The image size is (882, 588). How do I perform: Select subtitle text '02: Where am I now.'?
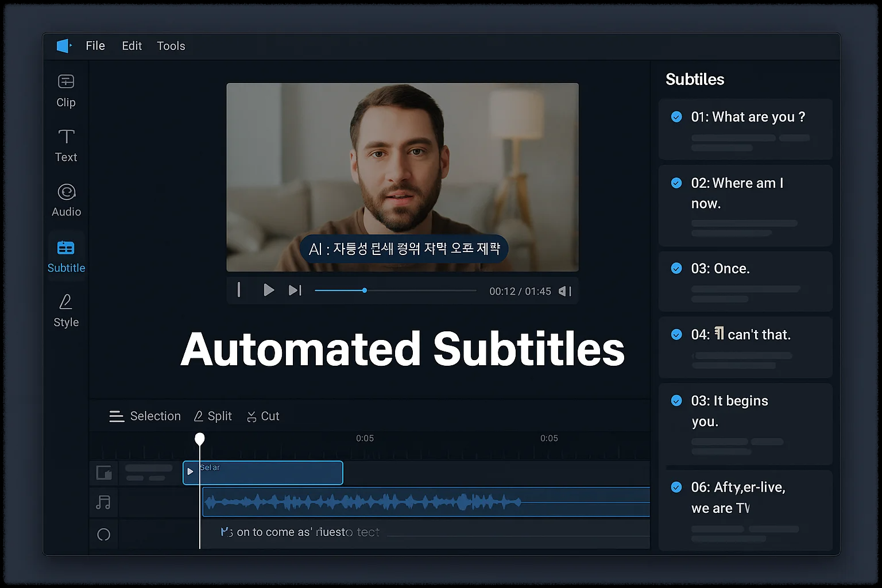click(x=737, y=194)
